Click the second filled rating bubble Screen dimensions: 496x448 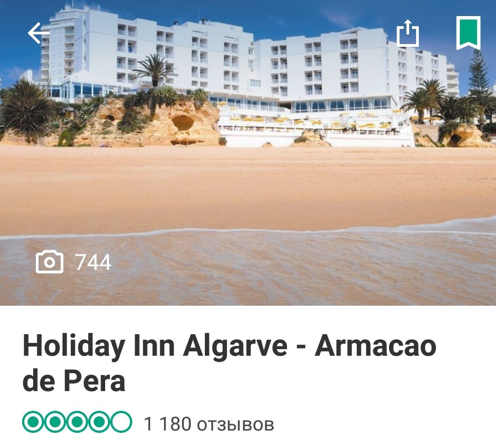point(55,422)
